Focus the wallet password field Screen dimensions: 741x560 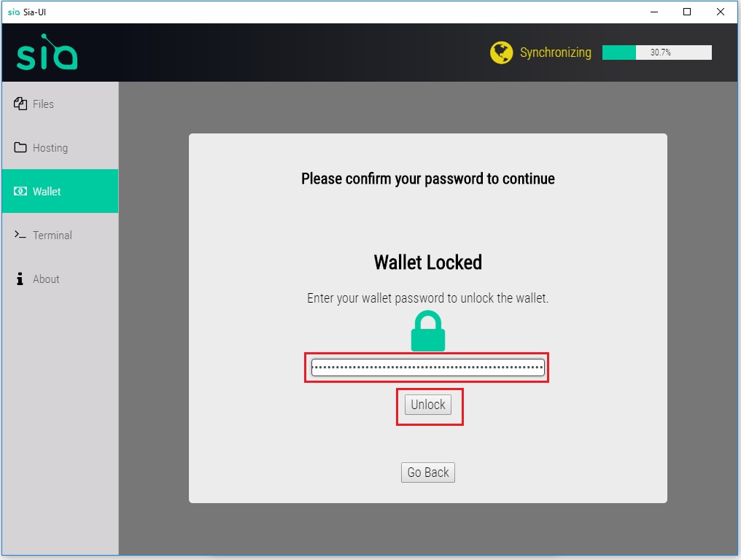[427, 367]
